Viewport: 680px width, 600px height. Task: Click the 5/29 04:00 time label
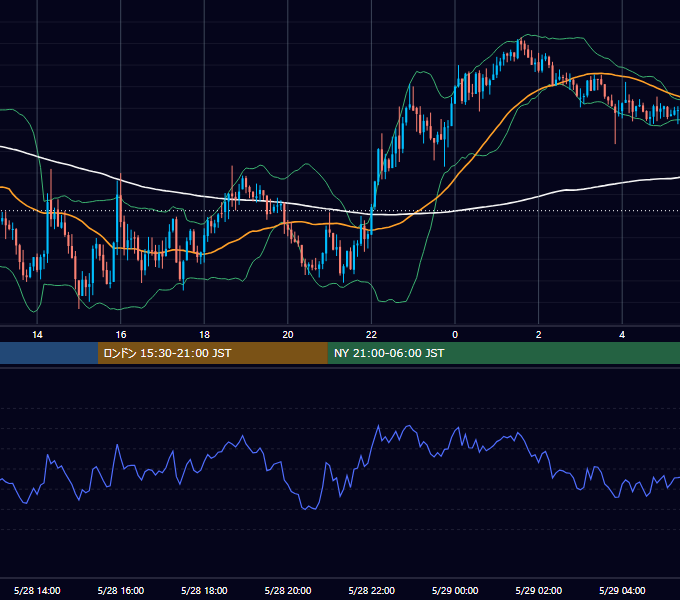(622, 590)
